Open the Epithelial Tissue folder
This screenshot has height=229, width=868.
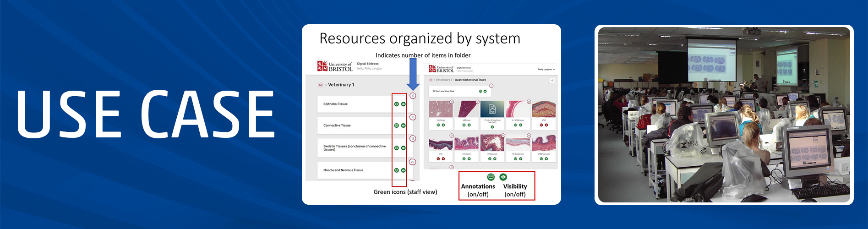tap(335, 104)
